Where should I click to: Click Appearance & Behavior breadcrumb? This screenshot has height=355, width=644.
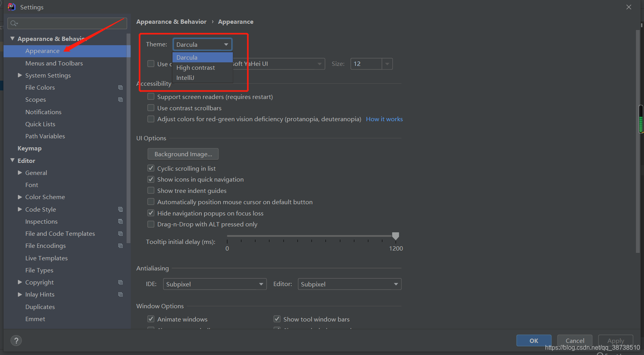tap(171, 22)
